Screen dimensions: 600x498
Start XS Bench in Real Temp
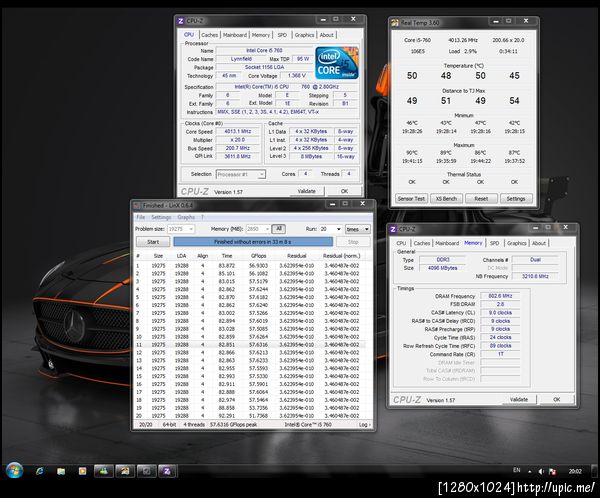point(446,199)
